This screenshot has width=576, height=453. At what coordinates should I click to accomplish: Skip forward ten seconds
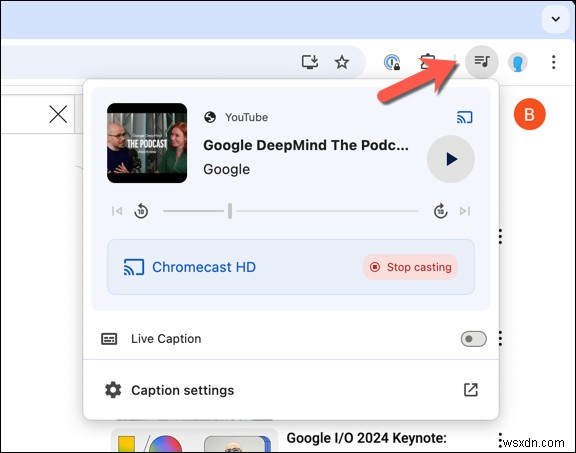coord(440,211)
